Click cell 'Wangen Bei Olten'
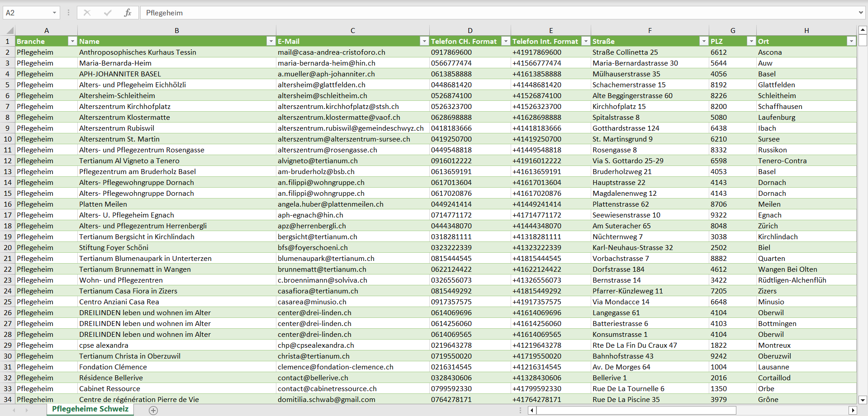The width and height of the screenshot is (868, 416). pyautogui.click(x=806, y=269)
